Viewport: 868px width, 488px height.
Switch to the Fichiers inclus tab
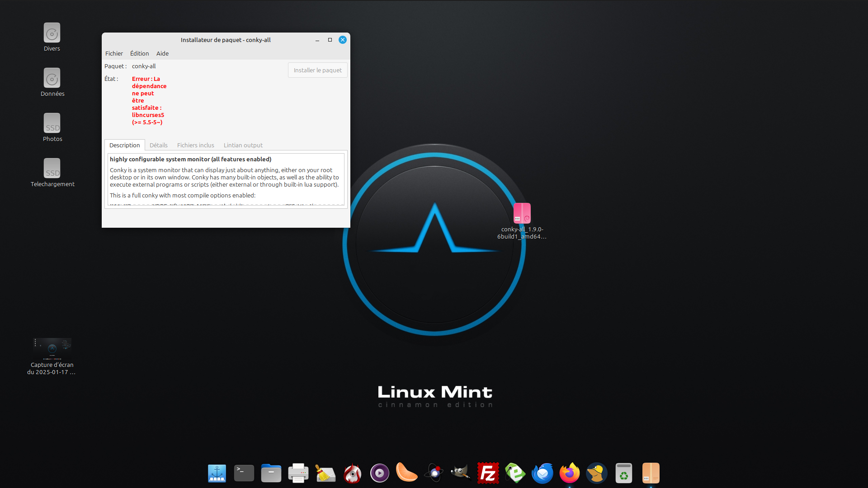point(196,145)
